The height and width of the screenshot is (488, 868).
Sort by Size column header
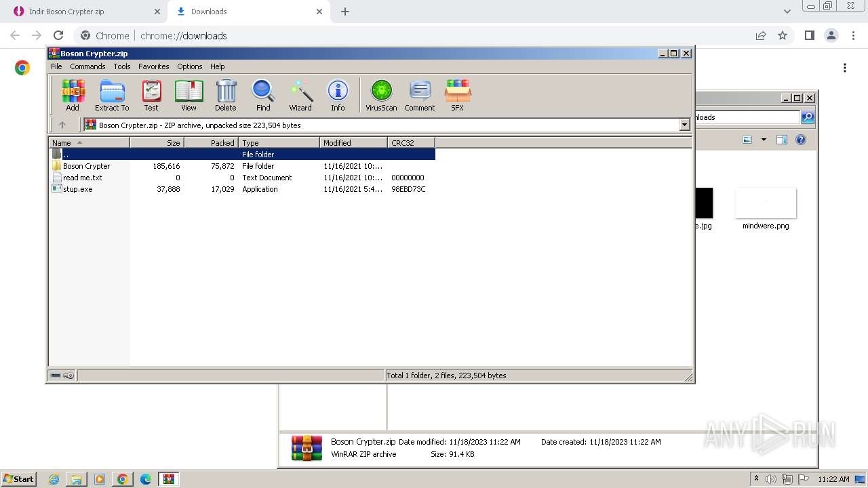[x=157, y=142]
